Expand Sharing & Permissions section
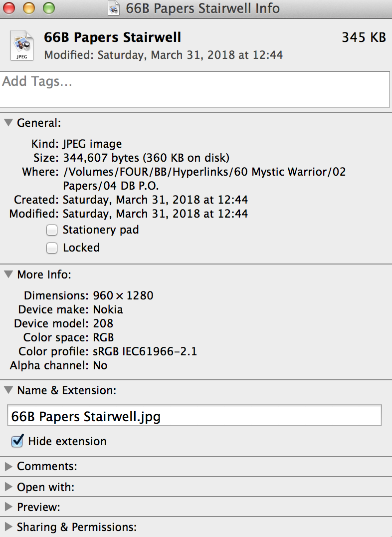This screenshot has width=392, height=537. (8, 527)
